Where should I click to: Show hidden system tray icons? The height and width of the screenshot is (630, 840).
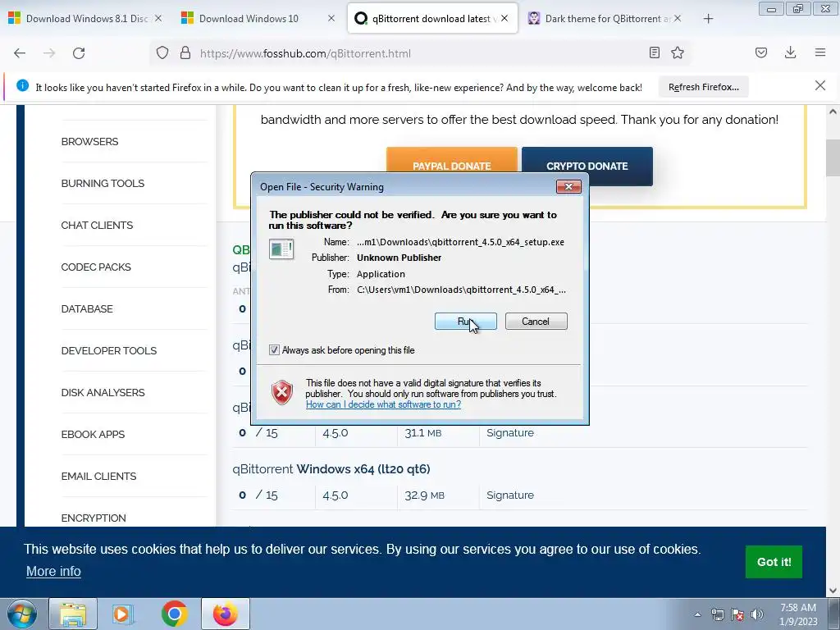coord(697,614)
